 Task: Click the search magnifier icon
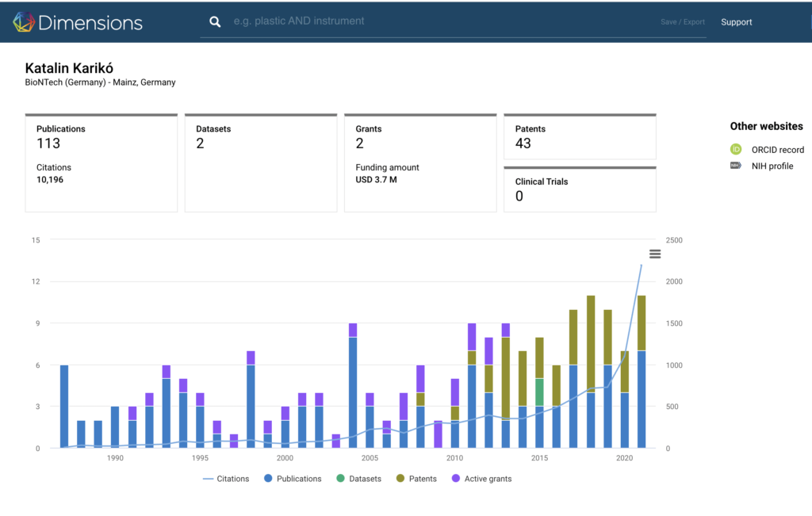coord(214,22)
